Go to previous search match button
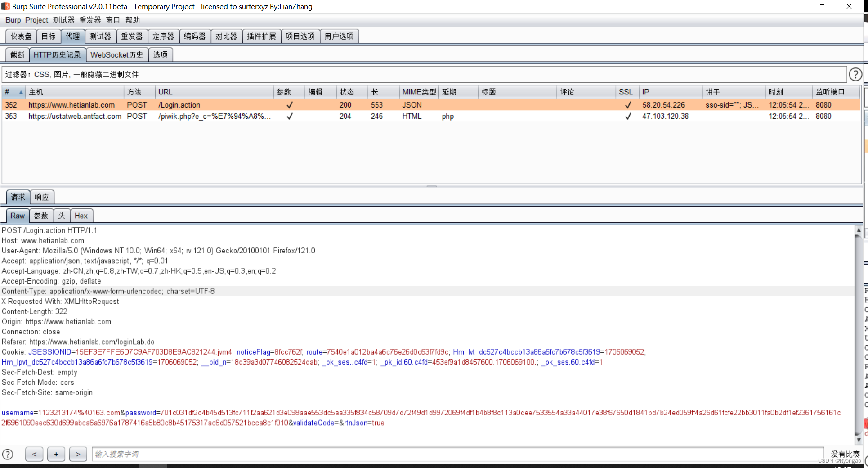The width and height of the screenshot is (868, 468). click(x=34, y=454)
